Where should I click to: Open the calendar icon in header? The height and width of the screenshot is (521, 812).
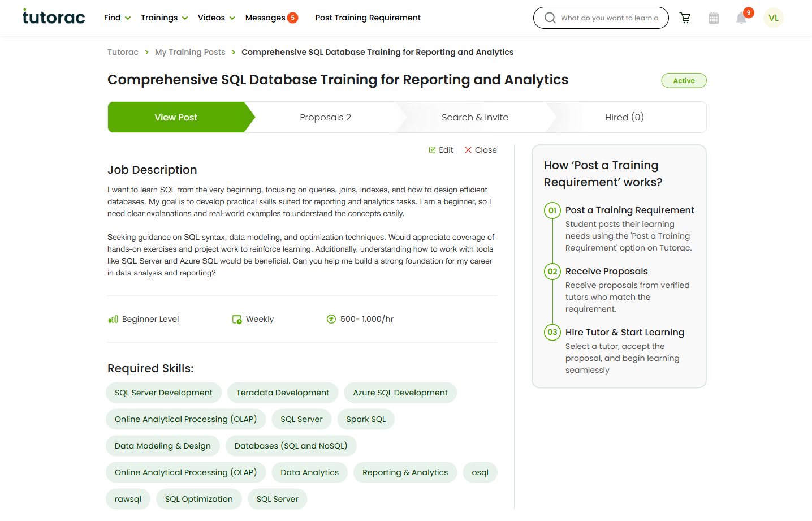(x=714, y=18)
